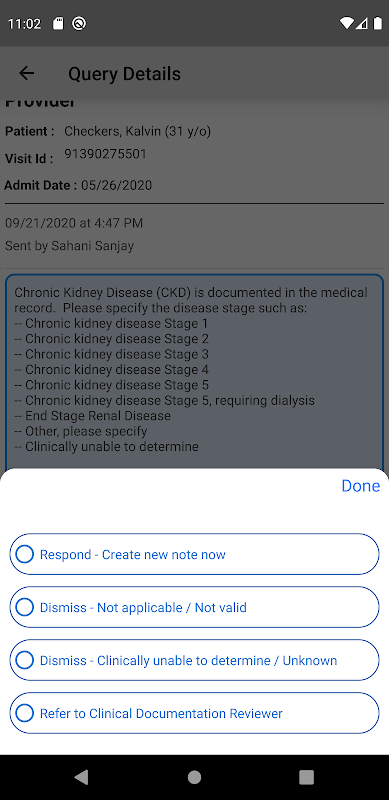Tap the SD card status bar icon
Viewport: 389px width, 800px height.
tap(58, 23)
